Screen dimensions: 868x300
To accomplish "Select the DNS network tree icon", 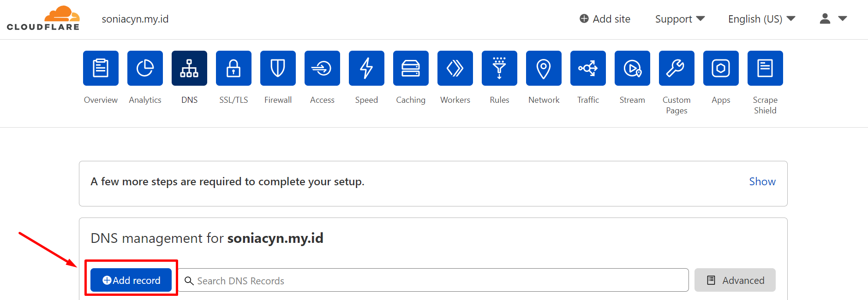I will pyautogui.click(x=189, y=68).
